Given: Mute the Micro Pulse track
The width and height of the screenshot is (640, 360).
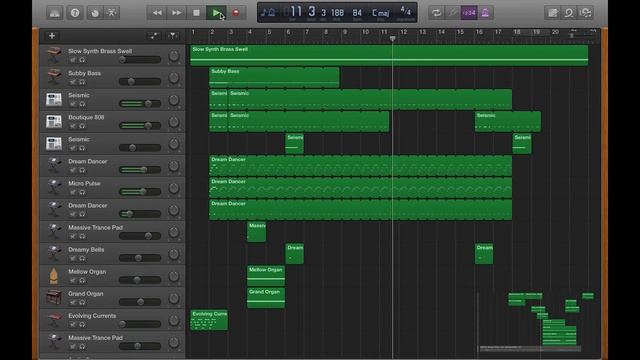Looking at the screenshot, I should pos(73,192).
